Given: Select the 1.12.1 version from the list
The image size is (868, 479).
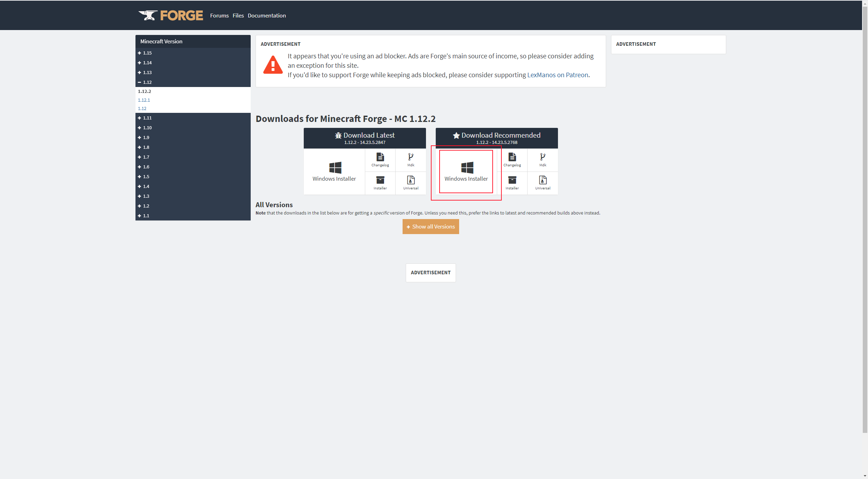Looking at the screenshot, I should (144, 100).
